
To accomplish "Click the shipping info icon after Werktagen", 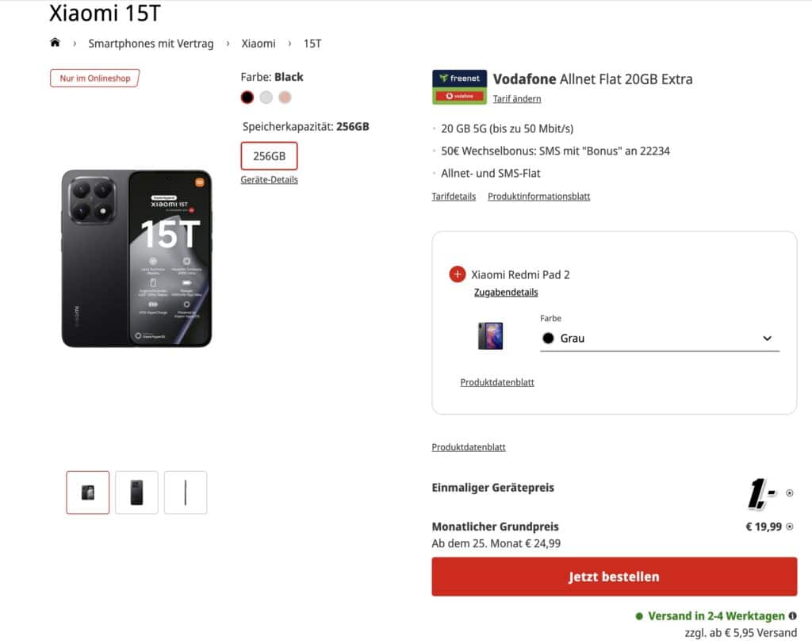I will pyautogui.click(x=793, y=616).
